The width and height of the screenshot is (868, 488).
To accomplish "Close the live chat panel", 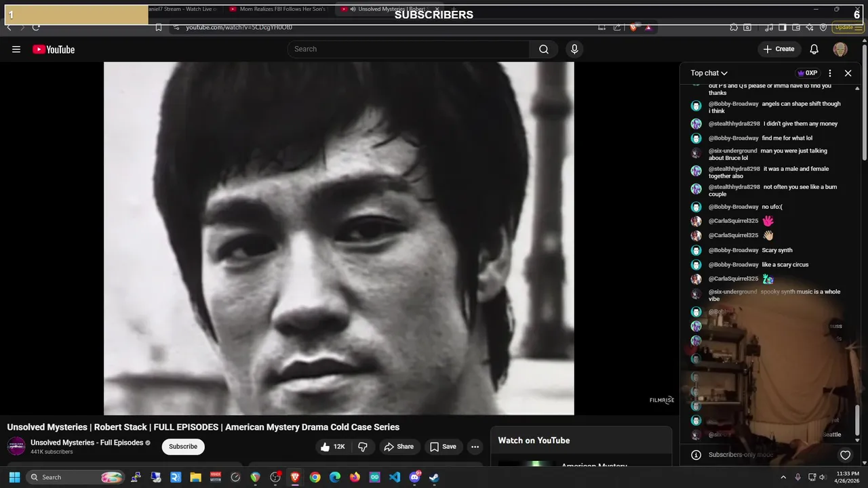I will [848, 73].
